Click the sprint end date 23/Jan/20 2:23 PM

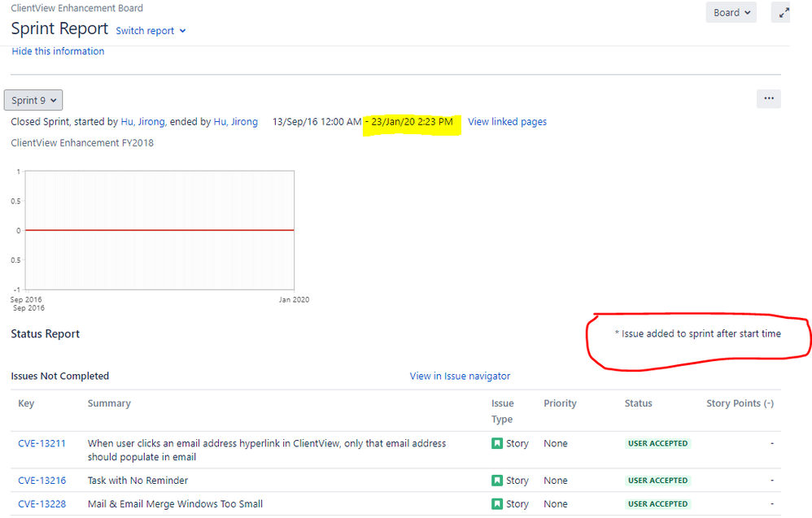[x=412, y=122]
